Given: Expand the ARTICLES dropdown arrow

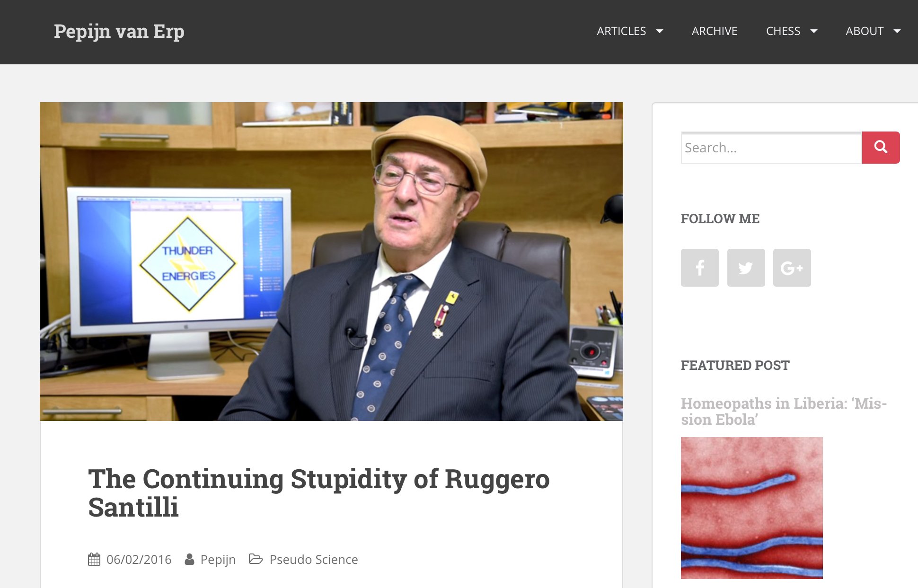Looking at the screenshot, I should tap(659, 31).
